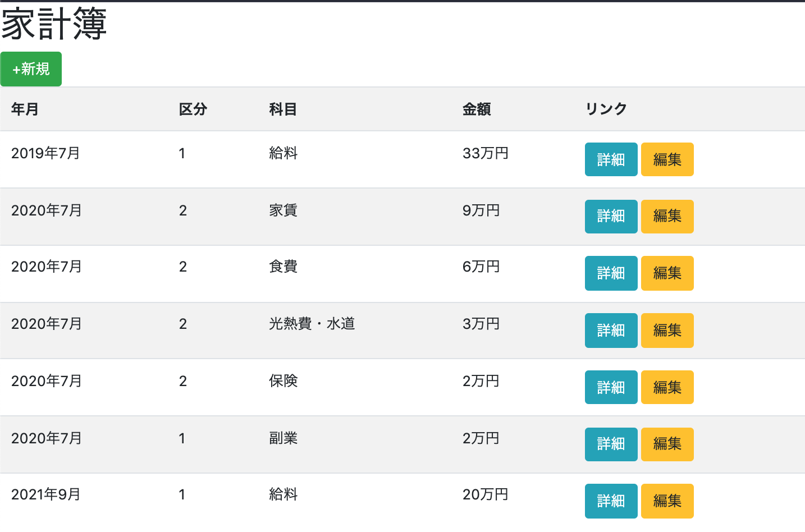Click 編集 for the 保険 entry
Viewport: 805px width, 532px height.
667,387
